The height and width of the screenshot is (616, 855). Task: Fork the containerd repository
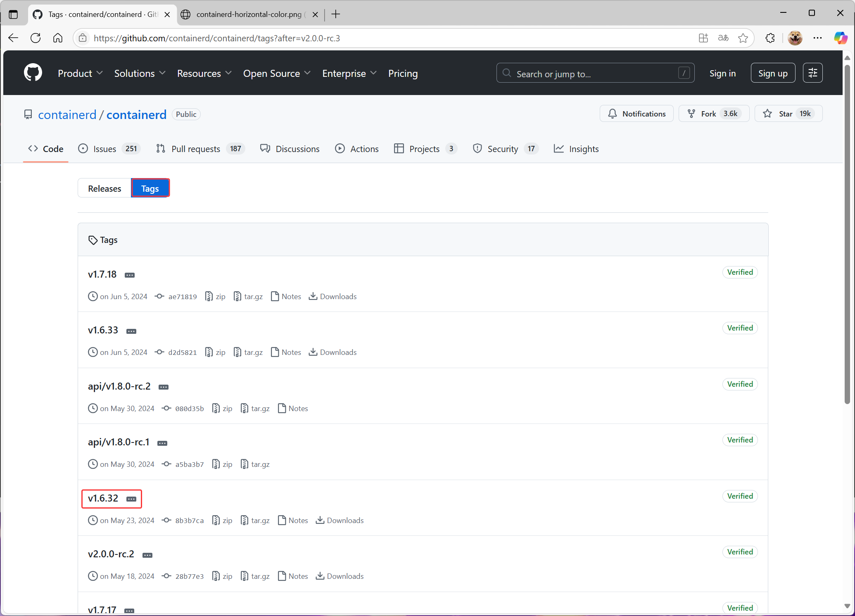click(714, 114)
